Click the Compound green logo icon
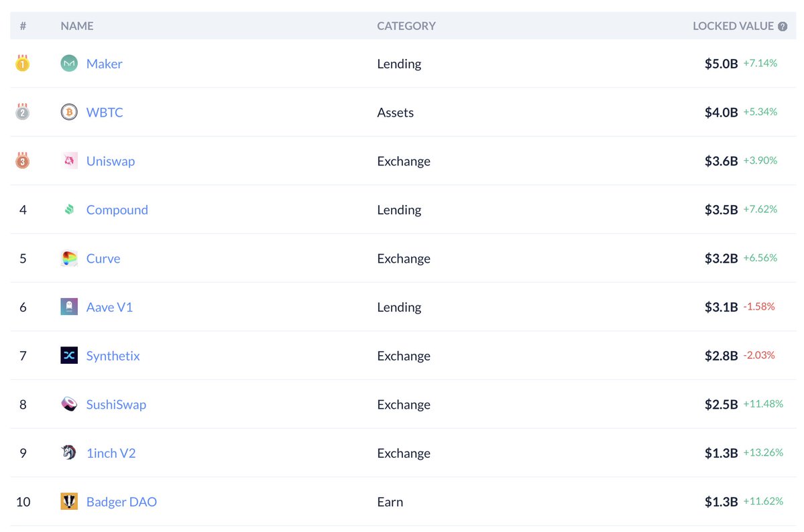The width and height of the screenshot is (804, 532). [x=69, y=209]
